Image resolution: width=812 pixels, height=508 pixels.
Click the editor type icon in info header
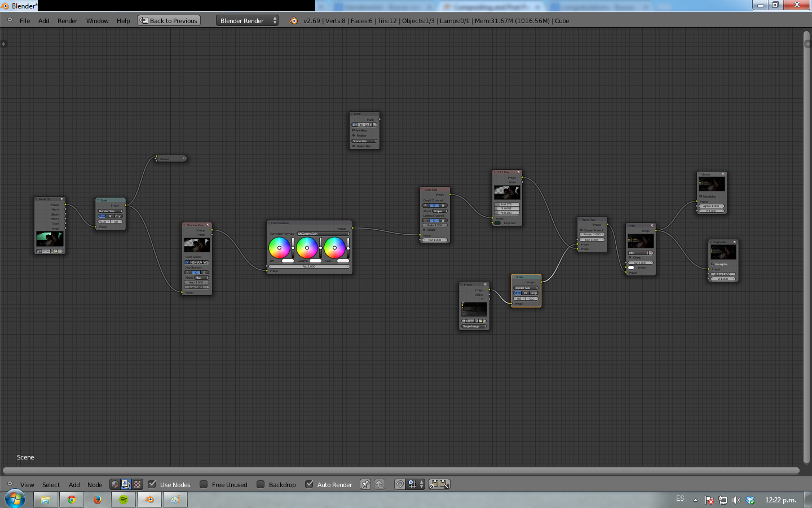pyautogui.click(x=10, y=20)
